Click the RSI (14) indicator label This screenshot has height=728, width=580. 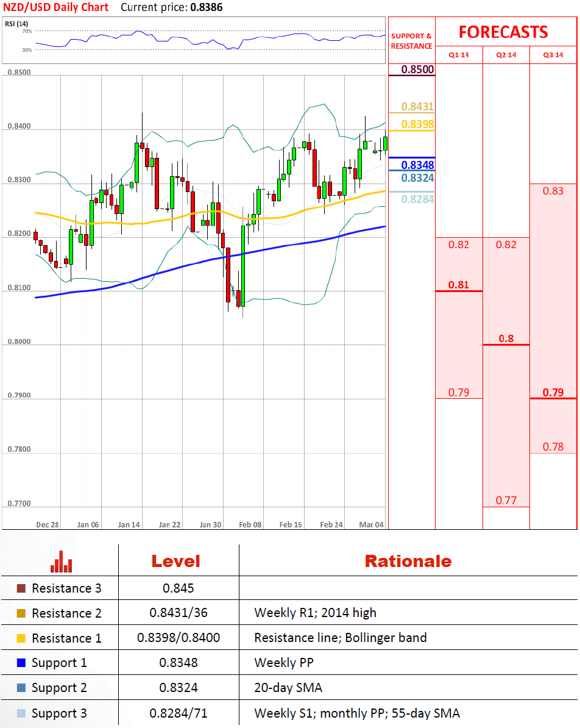tap(17, 24)
